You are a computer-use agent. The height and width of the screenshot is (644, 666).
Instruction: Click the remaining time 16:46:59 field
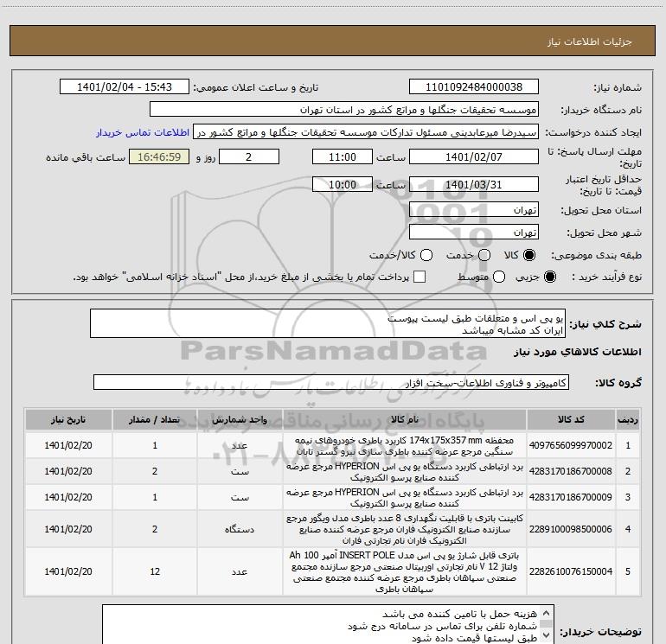(159, 157)
